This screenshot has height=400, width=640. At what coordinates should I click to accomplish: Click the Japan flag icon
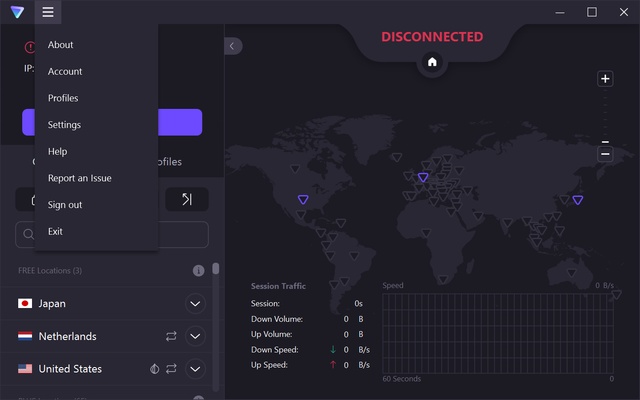pyautogui.click(x=25, y=303)
